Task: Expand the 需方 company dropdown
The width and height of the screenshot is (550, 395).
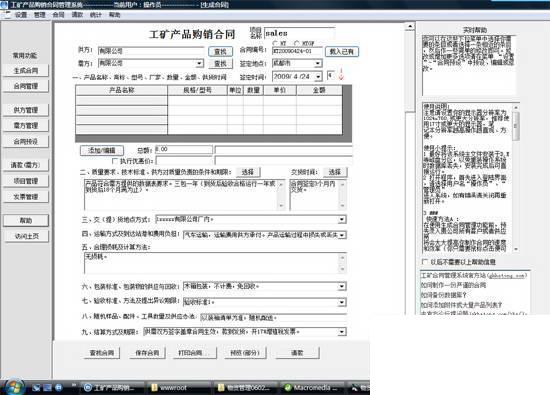Action: pos(199,63)
